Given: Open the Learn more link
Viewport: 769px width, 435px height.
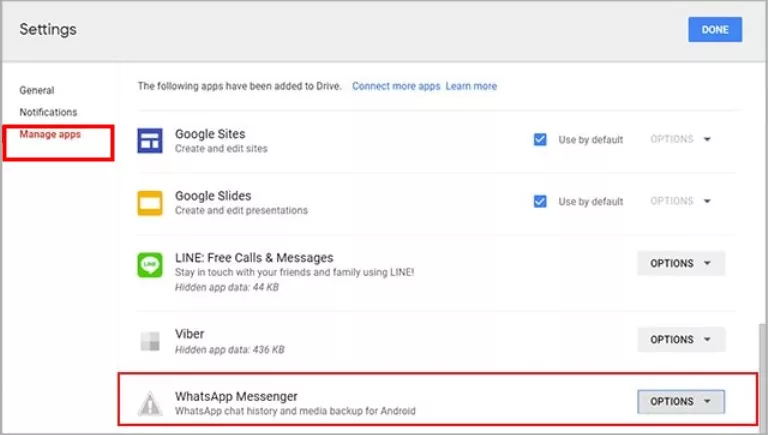Looking at the screenshot, I should click(471, 86).
